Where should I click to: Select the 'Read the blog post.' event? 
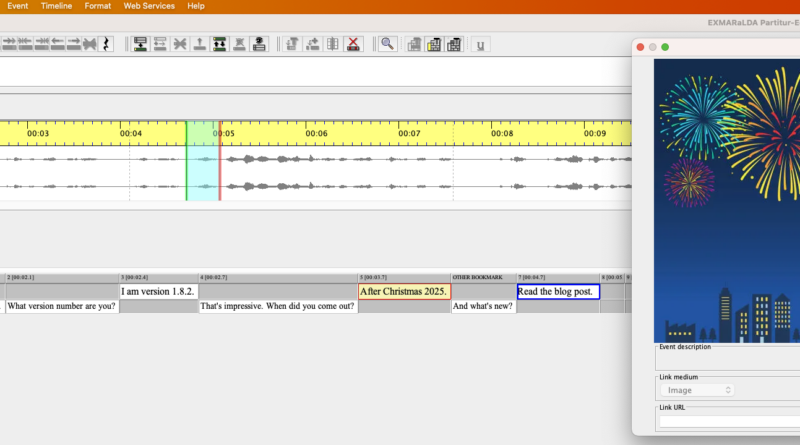[x=557, y=292]
